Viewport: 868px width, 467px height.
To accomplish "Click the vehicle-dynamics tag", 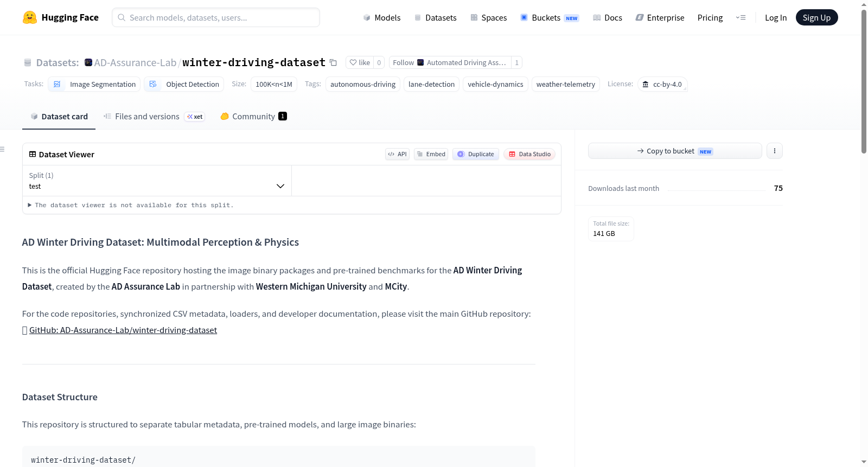I will (x=495, y=84).
